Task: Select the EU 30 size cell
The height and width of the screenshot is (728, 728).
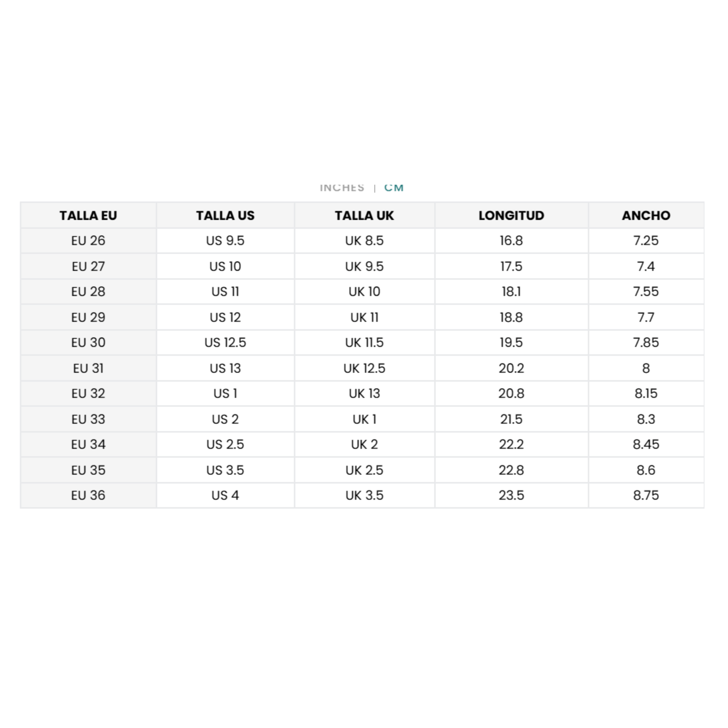Action: coord(89,343)
